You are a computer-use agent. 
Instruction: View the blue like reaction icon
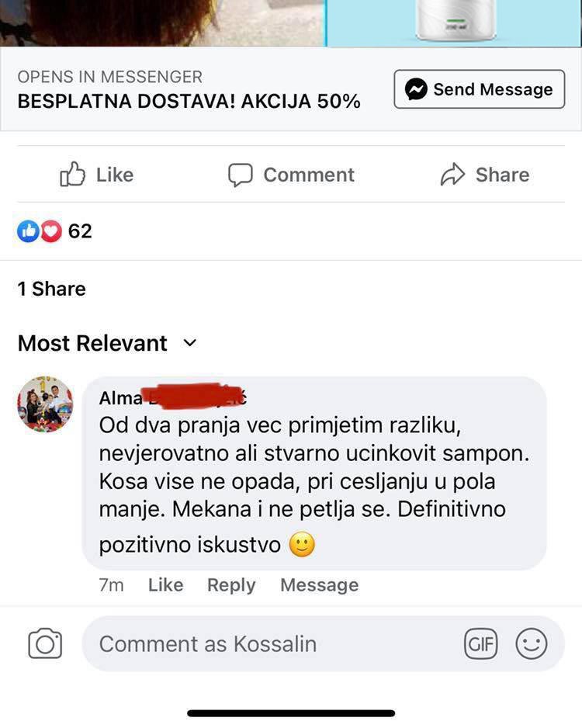(28, 231)
